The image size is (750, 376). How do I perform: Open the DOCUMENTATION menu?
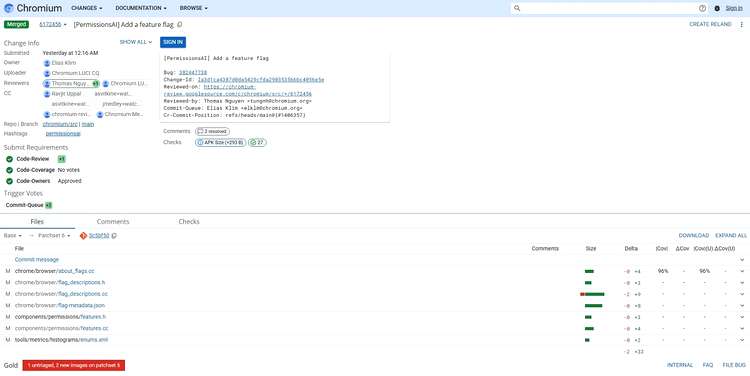click(x=141, y=8)
